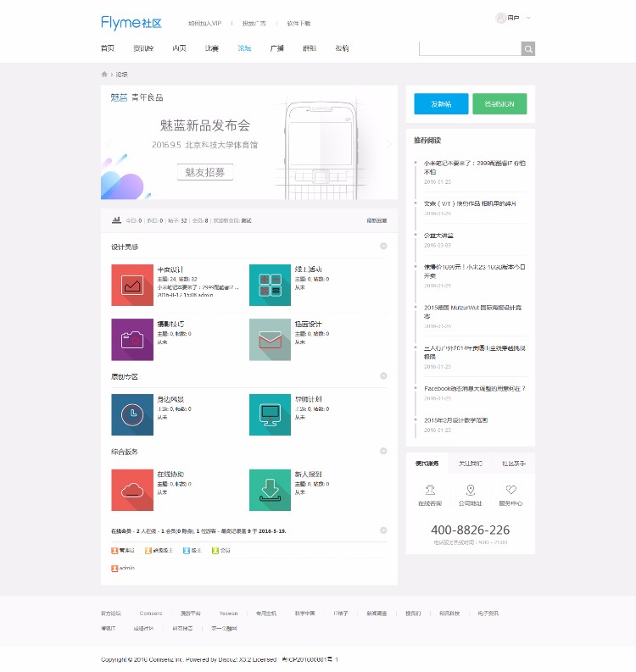
Task: Click the green SIGN check-in button
Action: [499, 104]
